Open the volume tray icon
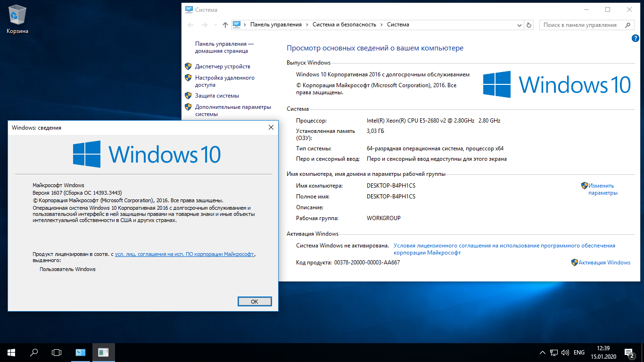This screenshot has height=362, width=644. coord(565,353)
